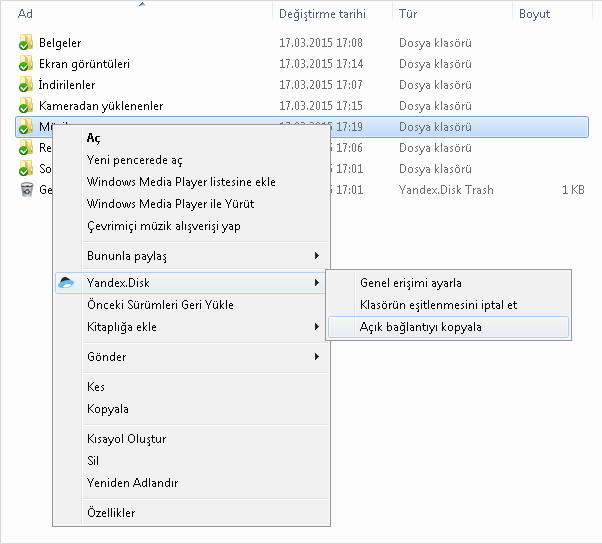
Task: Select the Belgeler folder name
Action: coord(60,43)
